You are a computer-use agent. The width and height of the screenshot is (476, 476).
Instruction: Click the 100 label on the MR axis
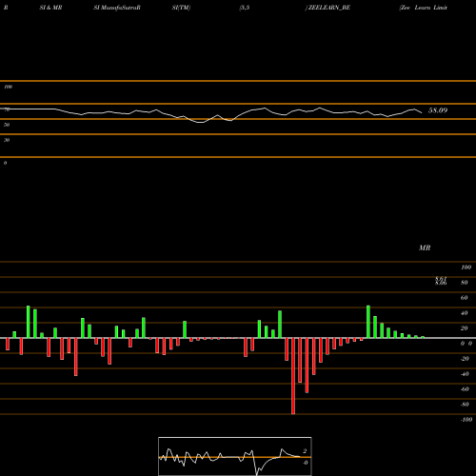[466, 268]
